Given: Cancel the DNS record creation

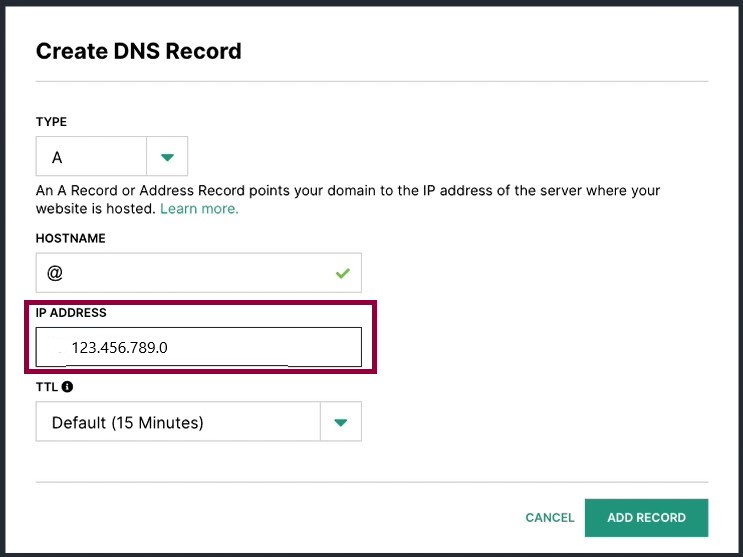Looking at the screenshot, I should pos(550,518).
